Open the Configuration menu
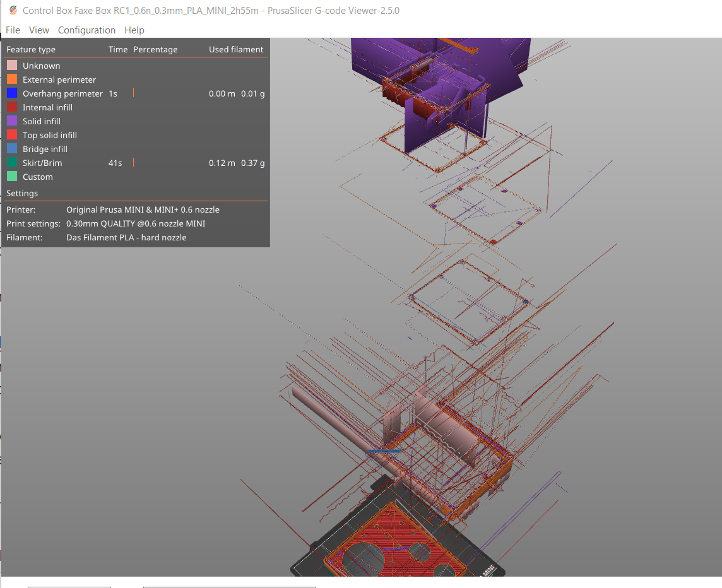Viewport: 722px width, 588px height. point(86,30)
